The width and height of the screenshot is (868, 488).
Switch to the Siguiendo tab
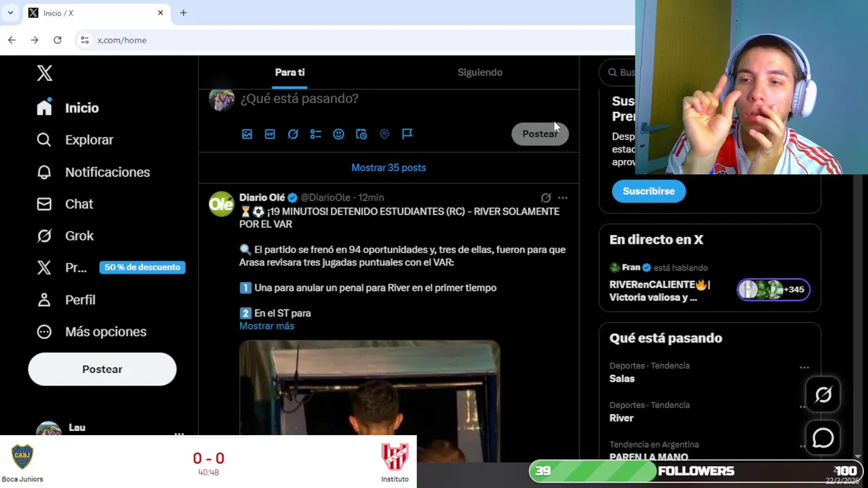point(480,73)
